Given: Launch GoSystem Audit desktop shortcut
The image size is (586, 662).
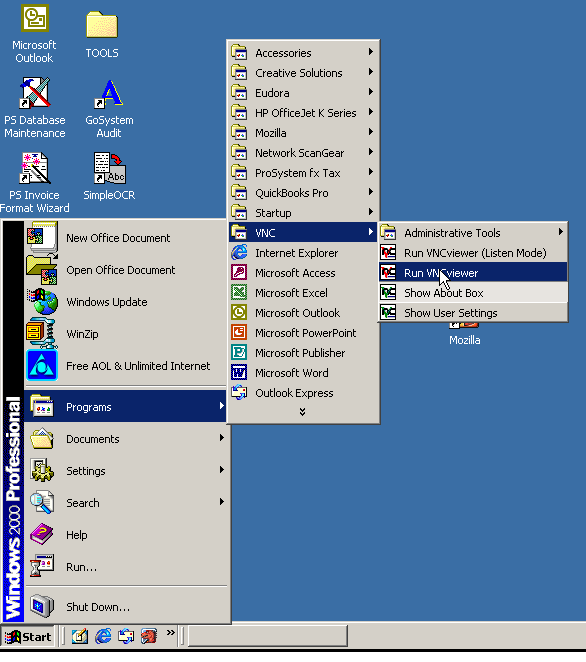Looking at the screenshot, I should point(109,93).
